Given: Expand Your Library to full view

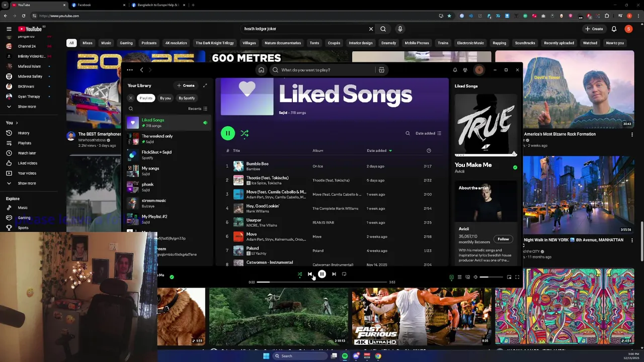Looking at the screenshot, I should [x=205, y=85].
